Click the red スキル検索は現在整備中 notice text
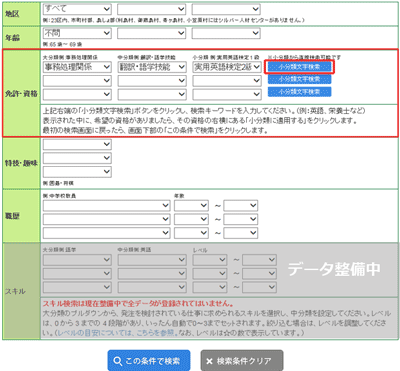The image size is (400, 371). pyautogui.click(x=138, y=304)
